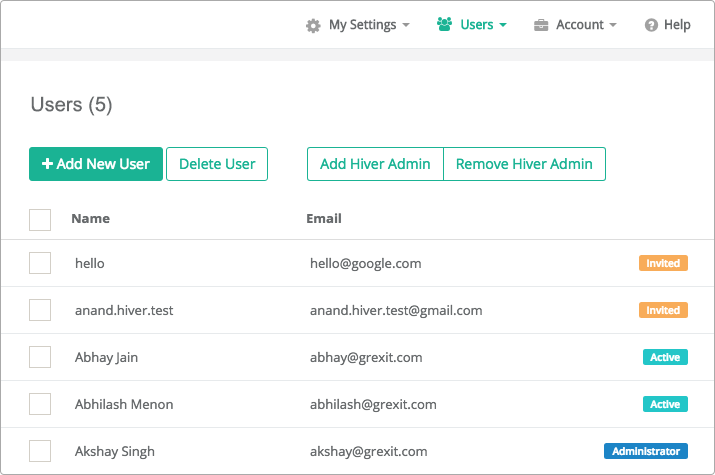This screenshot has height=475, width=715.
Task: Expand the Account dropdown arrow
Action: [x=613, y=25]
